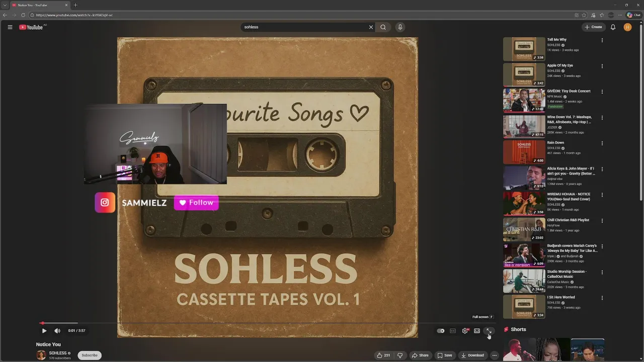Click the Rain Down video title

(x=555, y=143)
